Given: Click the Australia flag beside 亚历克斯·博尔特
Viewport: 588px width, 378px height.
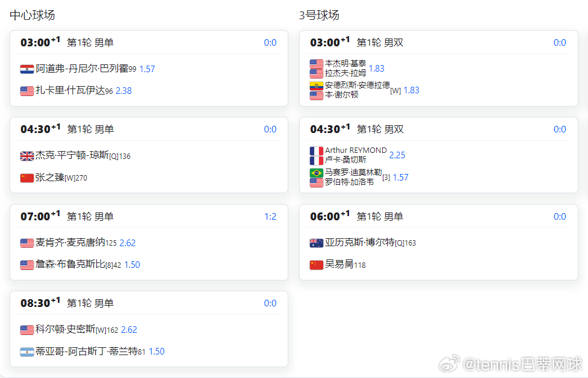Looking at the screenshot, I should (x=316, y=243).
